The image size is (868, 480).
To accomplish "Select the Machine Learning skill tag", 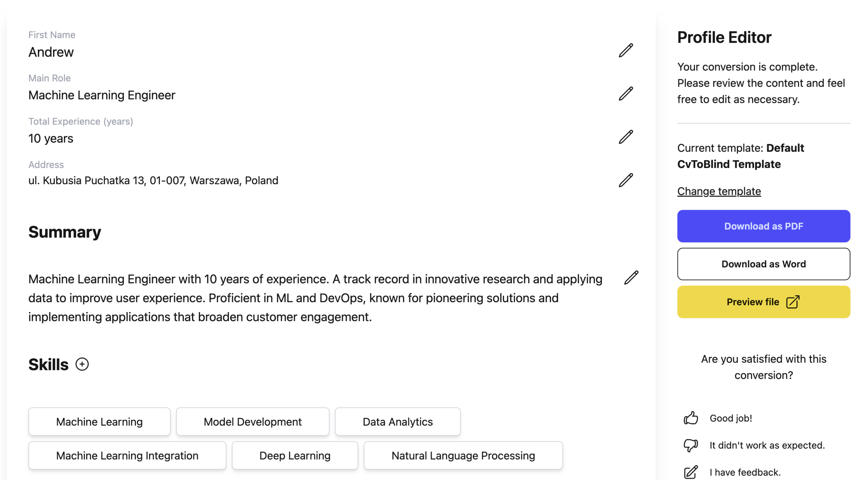I will tap(99, 422).
